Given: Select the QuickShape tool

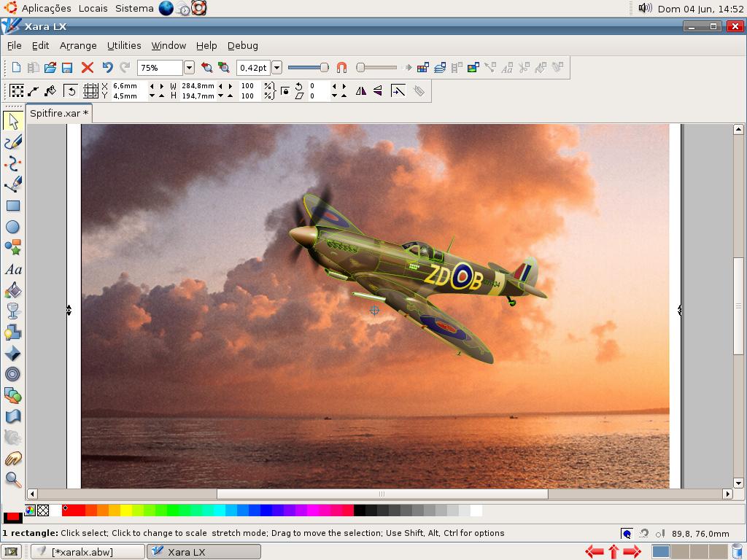Looking at the screenshot, I should point(13,248).
